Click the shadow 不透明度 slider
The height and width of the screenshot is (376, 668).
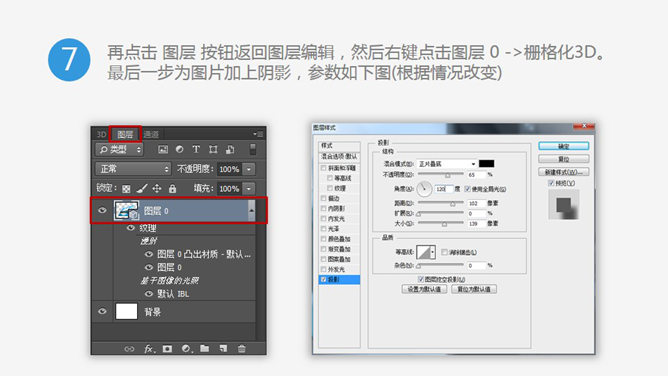tap(441, 175)
